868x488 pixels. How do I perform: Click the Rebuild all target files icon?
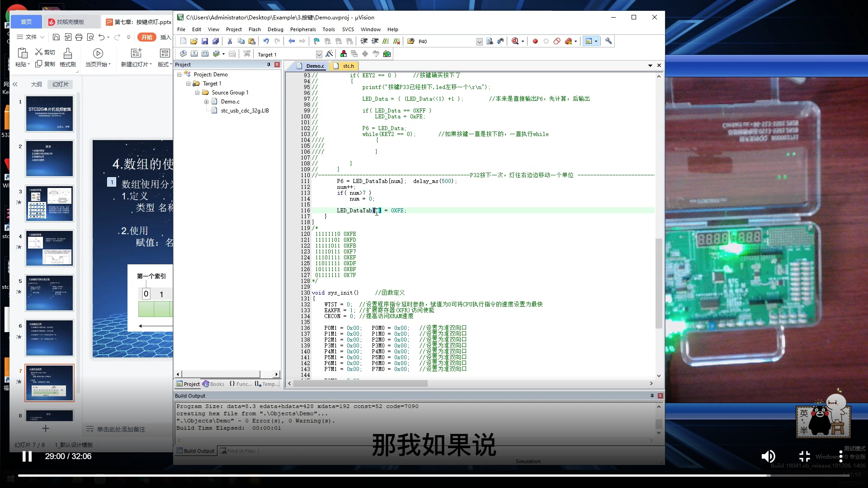point(205,54)
